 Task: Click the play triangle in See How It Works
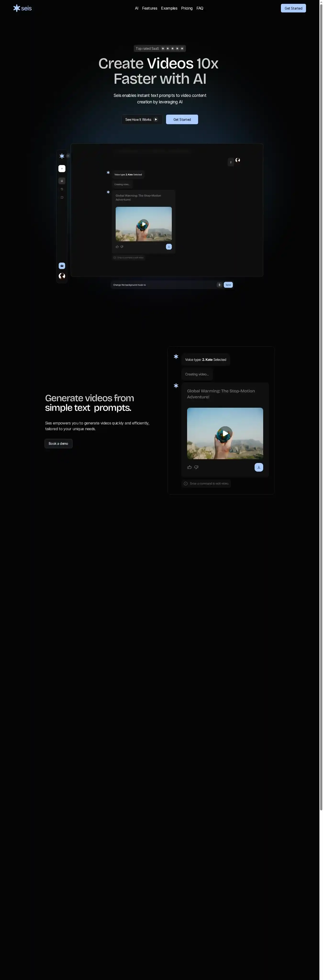pos(156,119)
